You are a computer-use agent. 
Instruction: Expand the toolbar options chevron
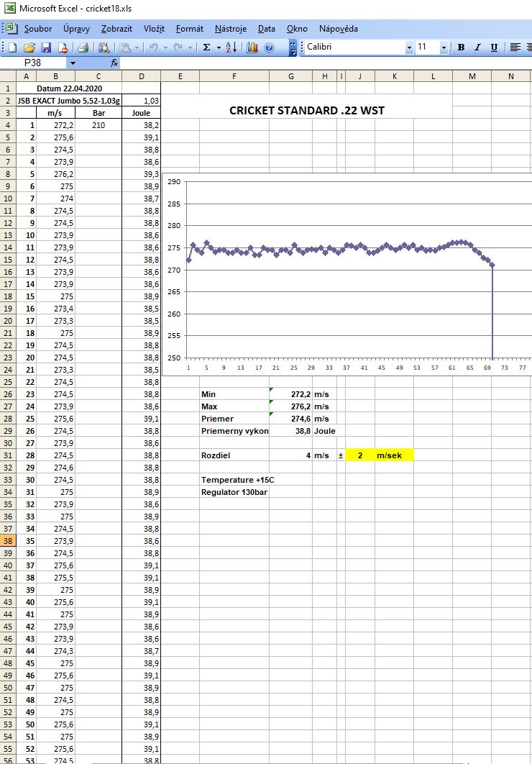[293, 47]
